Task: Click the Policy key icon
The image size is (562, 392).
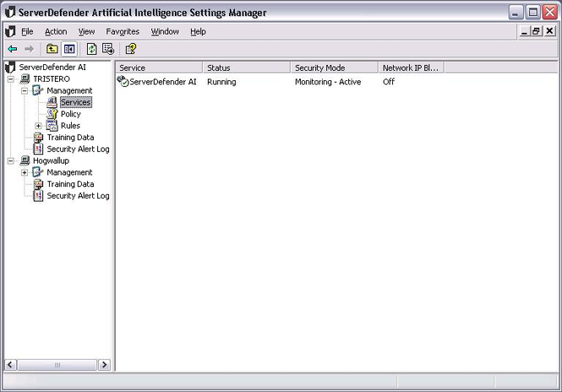Action: point(52,114)
